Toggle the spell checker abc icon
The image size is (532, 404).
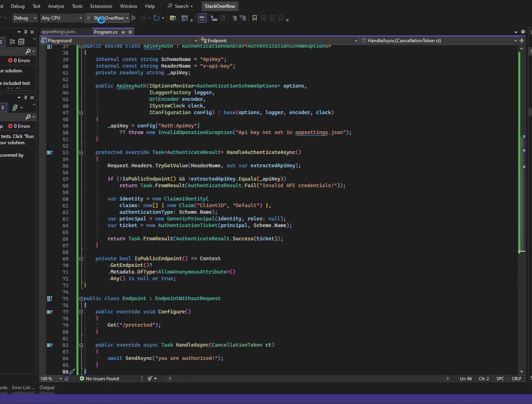tap(202, 18)
